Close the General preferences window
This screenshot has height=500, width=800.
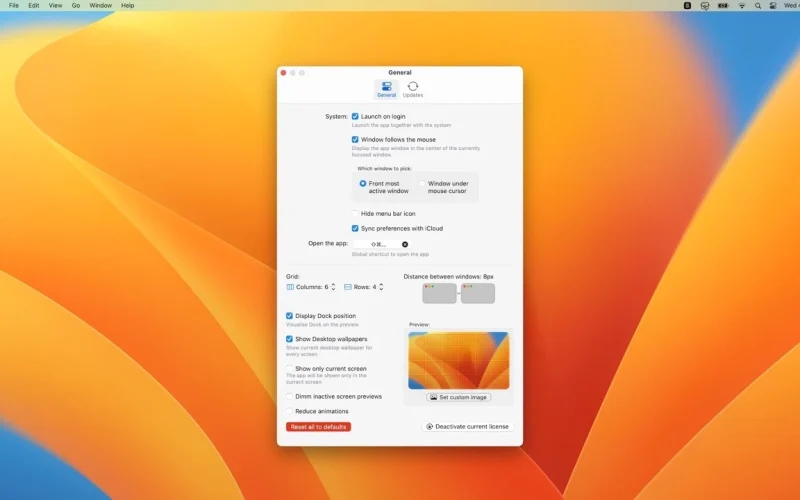coord(283,72)
